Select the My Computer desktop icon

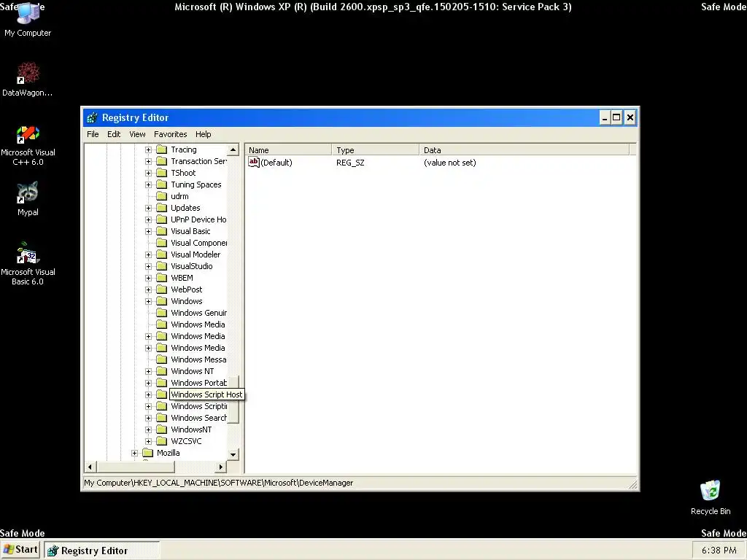(x=28, y=19)
